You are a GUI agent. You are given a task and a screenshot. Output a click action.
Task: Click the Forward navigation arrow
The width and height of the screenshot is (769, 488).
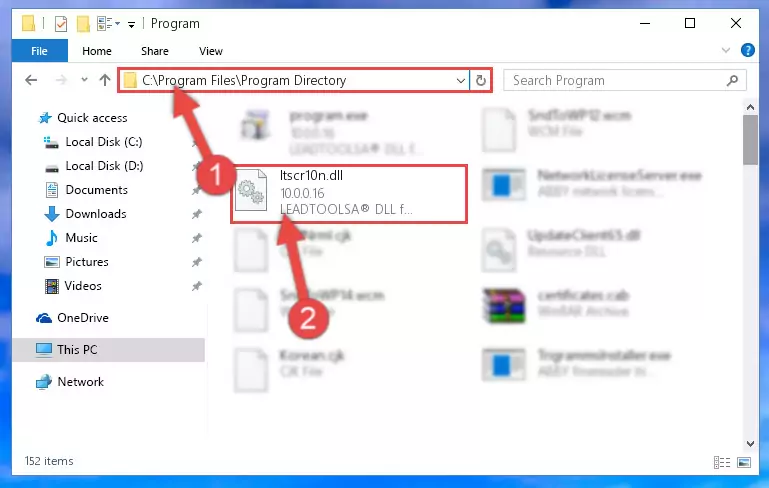pos(61,80)
